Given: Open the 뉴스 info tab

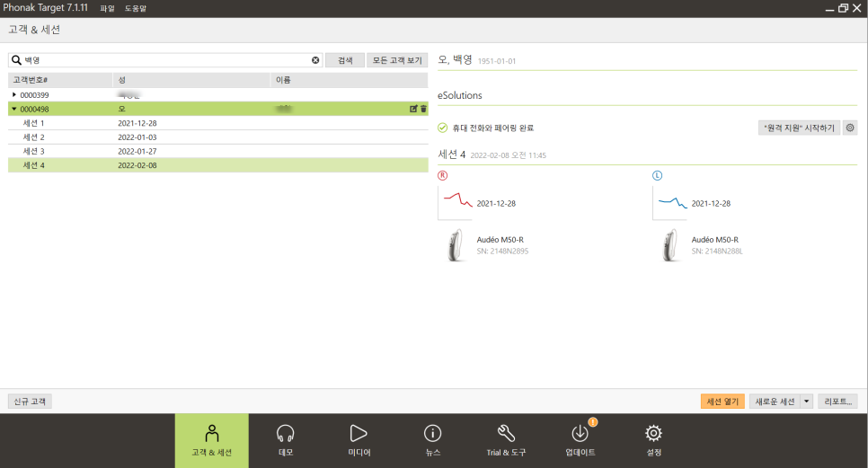Looking at the screenshot, I should [432, 441].
